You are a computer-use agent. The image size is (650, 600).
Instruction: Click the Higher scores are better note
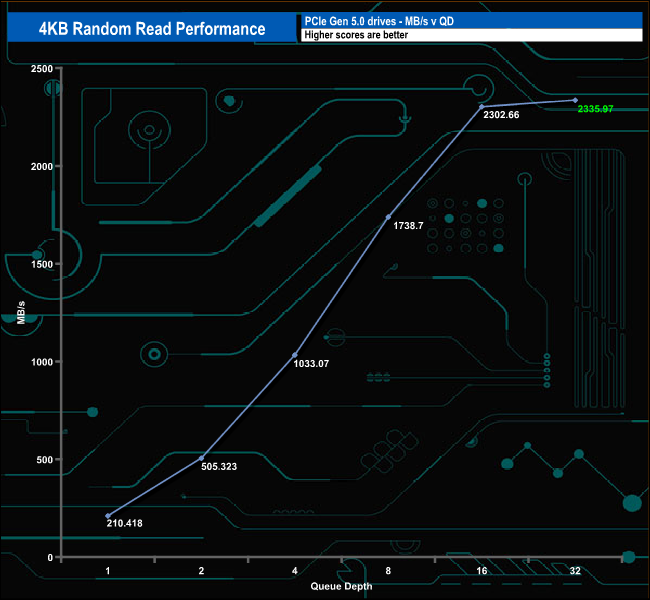click(x=470, y=35)
